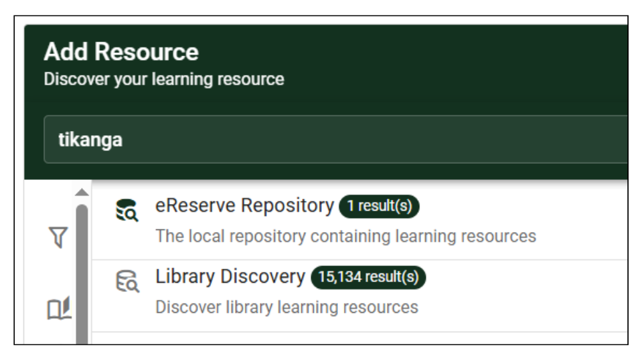Click the eReserve Repository database search icon

tap(127, 210)
